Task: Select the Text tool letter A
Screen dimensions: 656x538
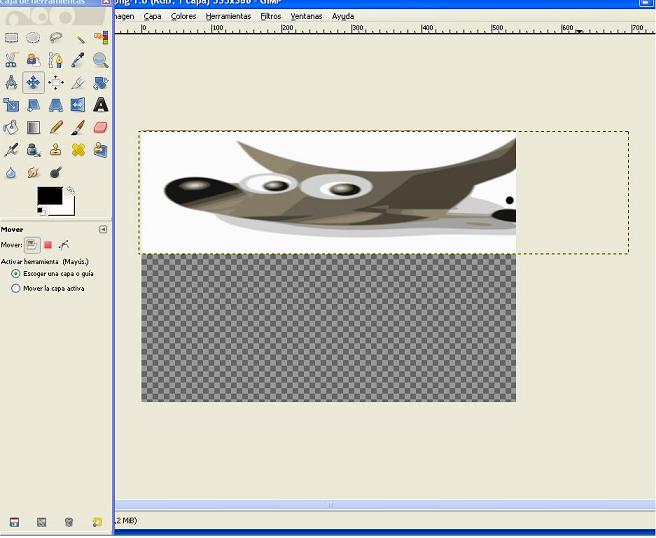Action: pos(101,105)
